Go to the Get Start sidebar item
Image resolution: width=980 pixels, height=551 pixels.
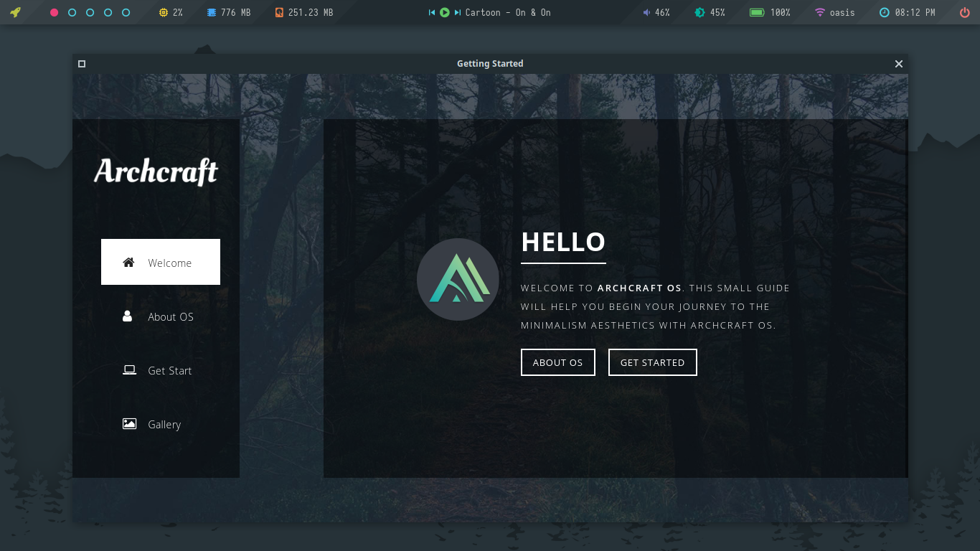coord(161,370)
